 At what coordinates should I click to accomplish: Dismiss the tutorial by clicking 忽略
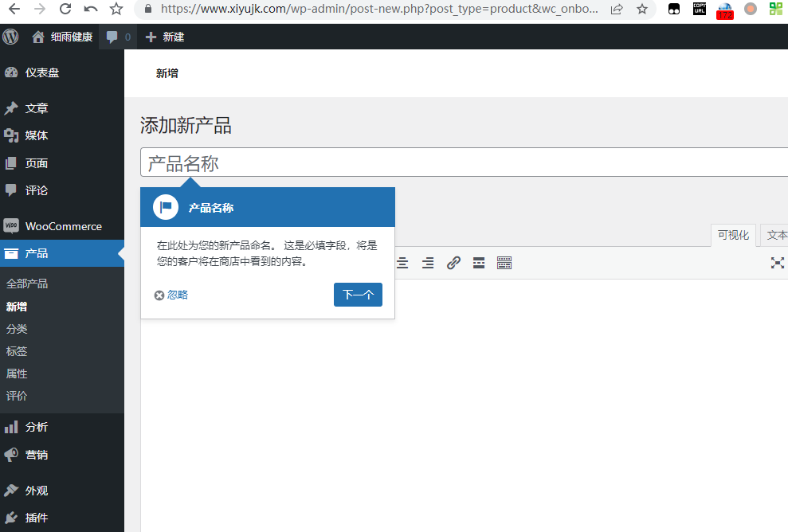172,295
